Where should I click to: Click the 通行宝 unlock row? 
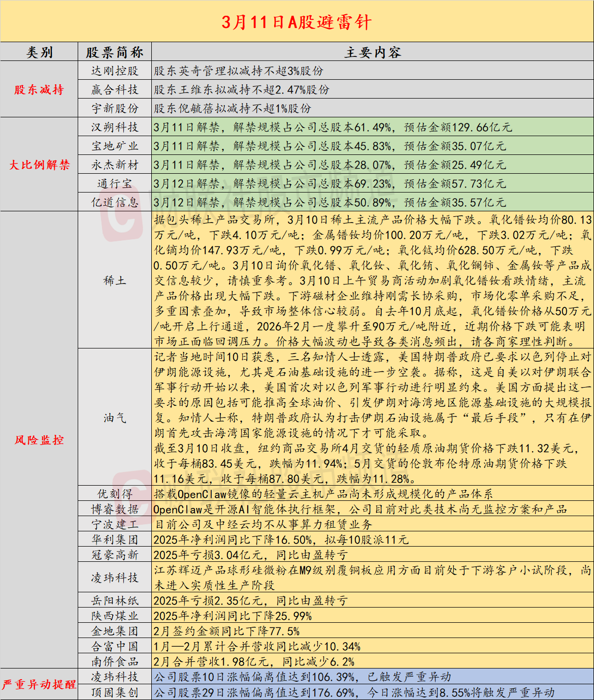tap(114, 182)
